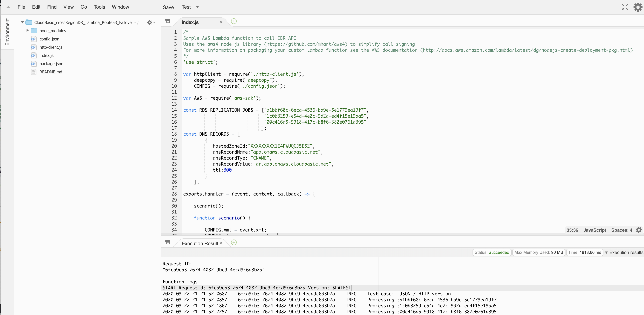Open the Go menu

click(x=84, y=7)
